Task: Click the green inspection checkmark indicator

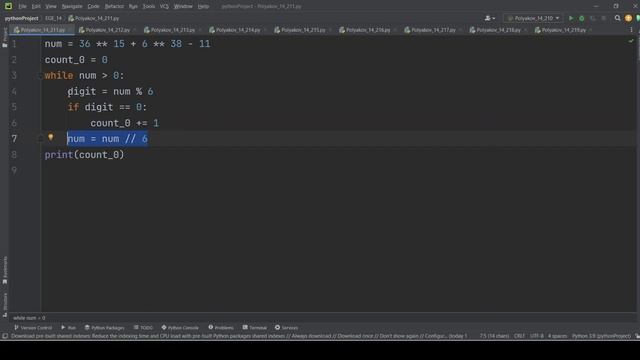Action: (x=631, y=41)
